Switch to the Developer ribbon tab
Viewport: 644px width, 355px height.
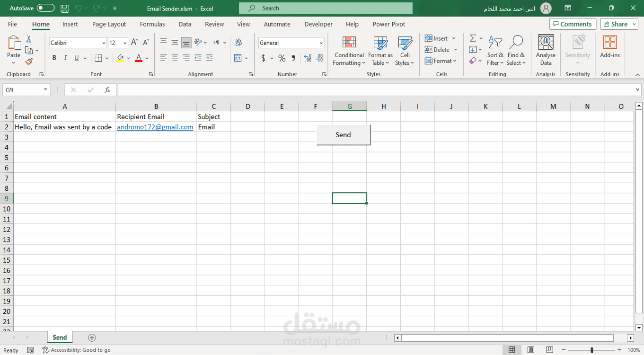[318, 24]
